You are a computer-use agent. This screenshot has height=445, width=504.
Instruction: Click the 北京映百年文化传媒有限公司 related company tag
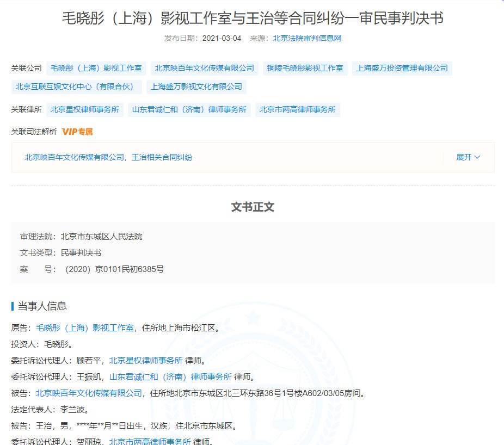(x=205, y=68)
